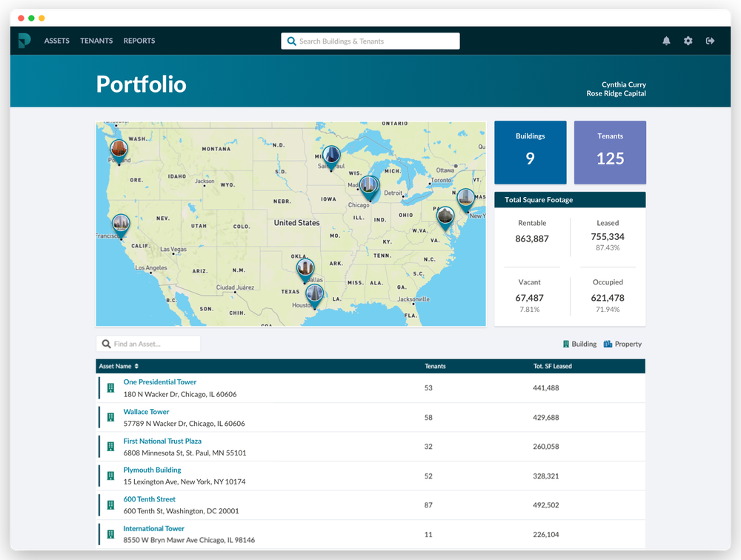741x560 pixels.
Task: Open the Tenants menu
Action: pos(96,41)
